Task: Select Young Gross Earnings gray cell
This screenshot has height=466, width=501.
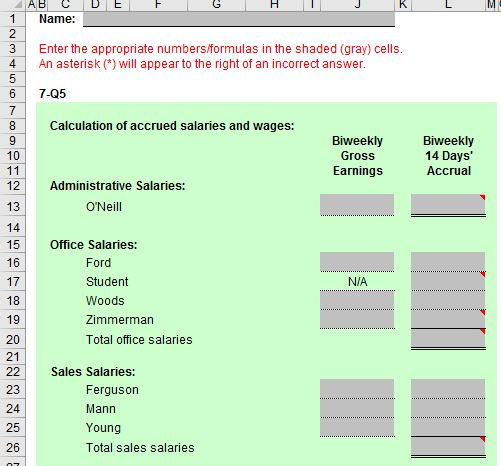Action: tap(357, 427)
